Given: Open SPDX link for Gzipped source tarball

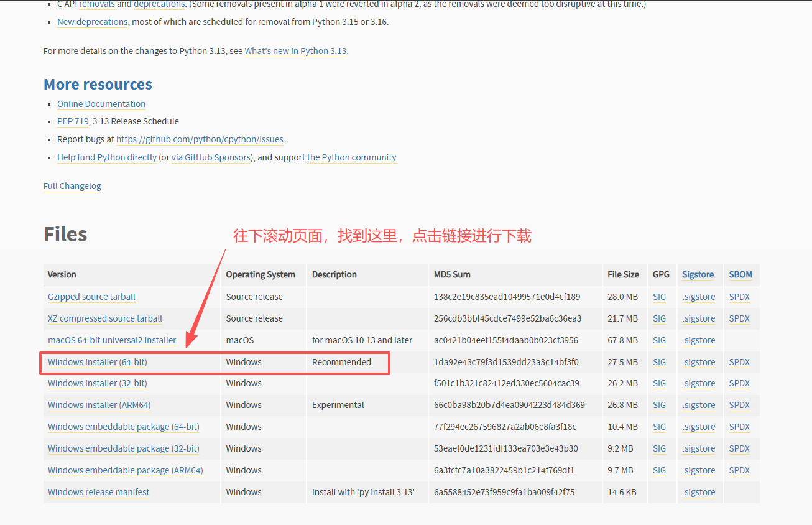Looking at the screenshot, I should [x=739, y=297].
